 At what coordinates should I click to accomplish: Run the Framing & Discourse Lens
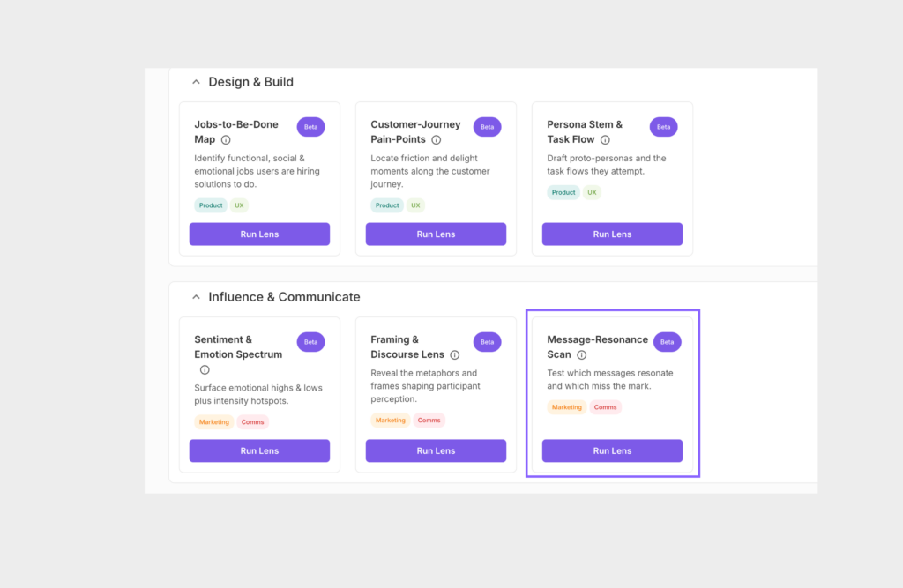tap(436, 450)
